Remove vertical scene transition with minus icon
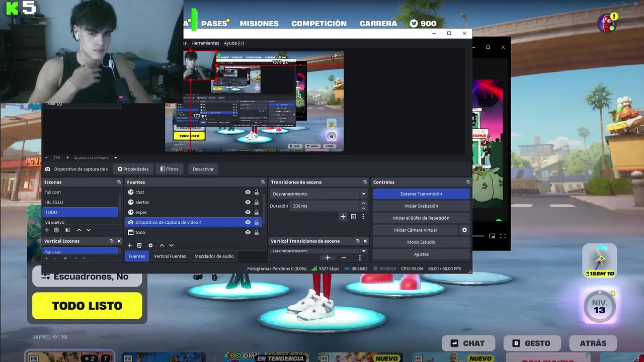Image resolution: width=644 pixels, height=362 pixels. click(344, 257)
